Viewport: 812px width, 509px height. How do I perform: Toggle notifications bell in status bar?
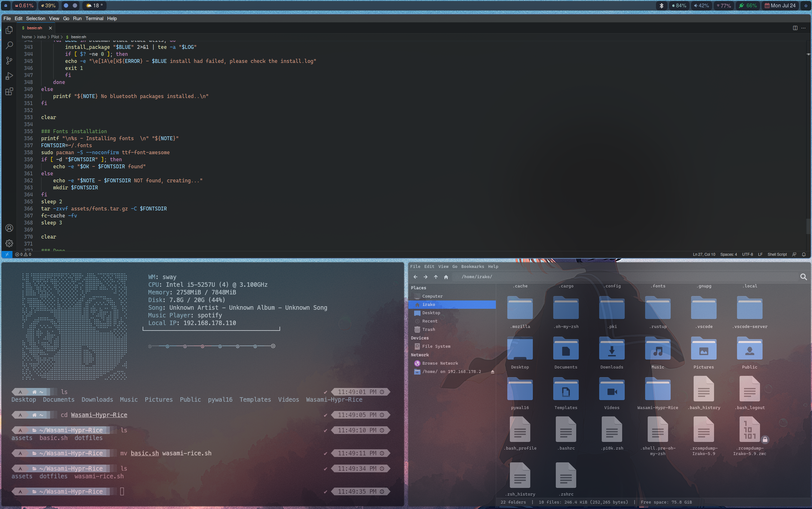(x=804, y=254)
